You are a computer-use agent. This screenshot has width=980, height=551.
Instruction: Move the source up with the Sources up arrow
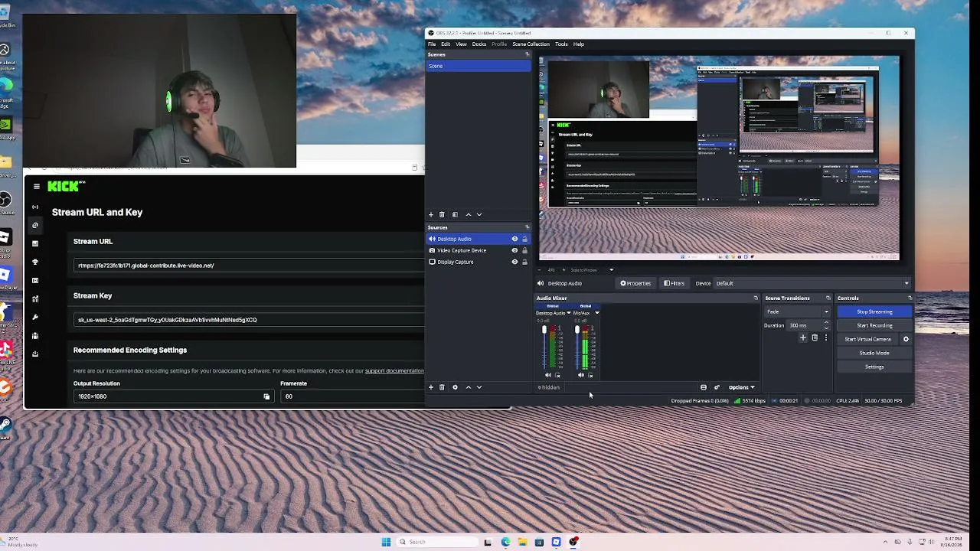coord(469,387)
